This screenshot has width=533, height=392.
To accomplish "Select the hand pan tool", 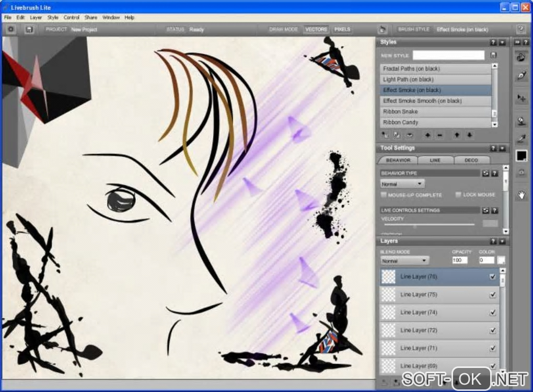I will click(521, 195).
